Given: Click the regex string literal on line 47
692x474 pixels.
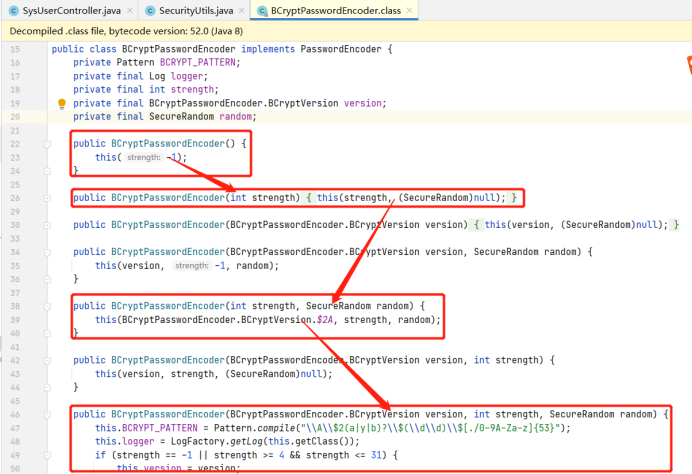Looking at the screenshot, I should (430, 428).
